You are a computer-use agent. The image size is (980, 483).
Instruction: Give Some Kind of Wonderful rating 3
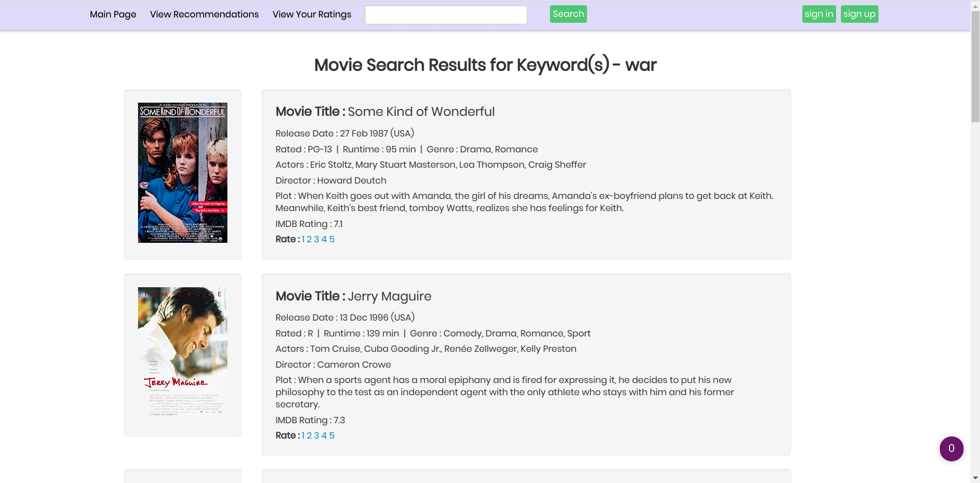[x=317, y=240]
